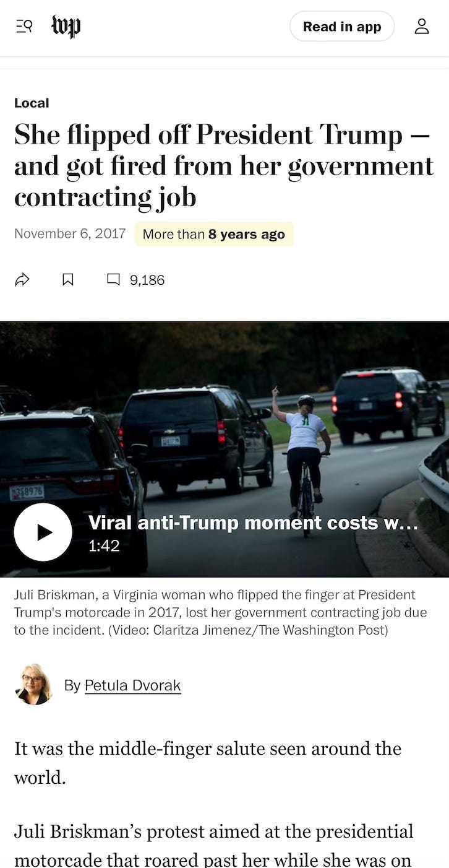This screenshot has width=449, height=868.
Task: Tap the Read in app button
Action: click(342, 27)
